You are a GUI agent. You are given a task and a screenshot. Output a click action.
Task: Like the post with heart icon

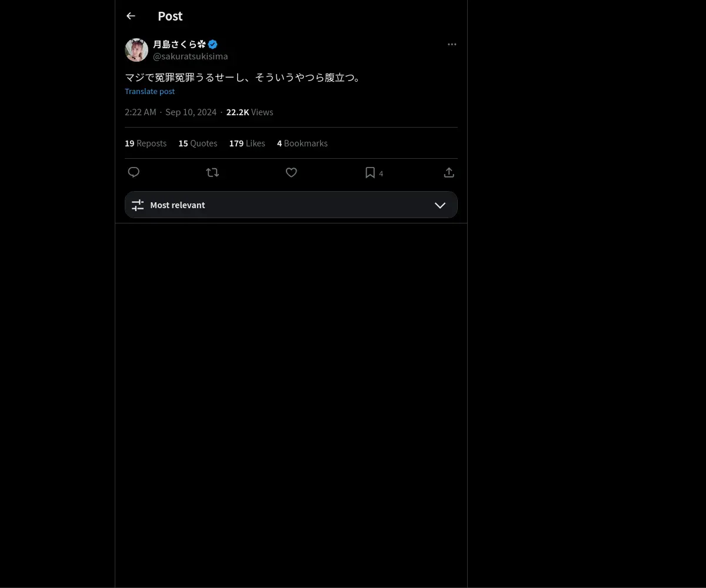291,172
